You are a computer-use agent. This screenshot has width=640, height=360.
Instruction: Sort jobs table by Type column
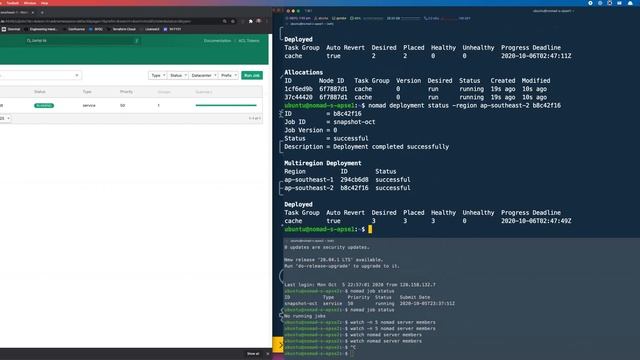(x=87, y=92)
